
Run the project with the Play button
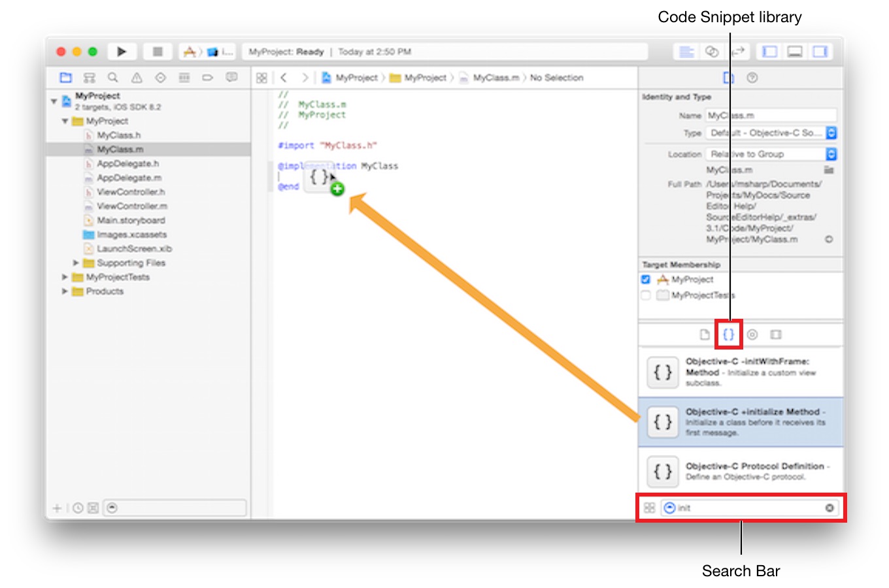(x=122, y=52)
